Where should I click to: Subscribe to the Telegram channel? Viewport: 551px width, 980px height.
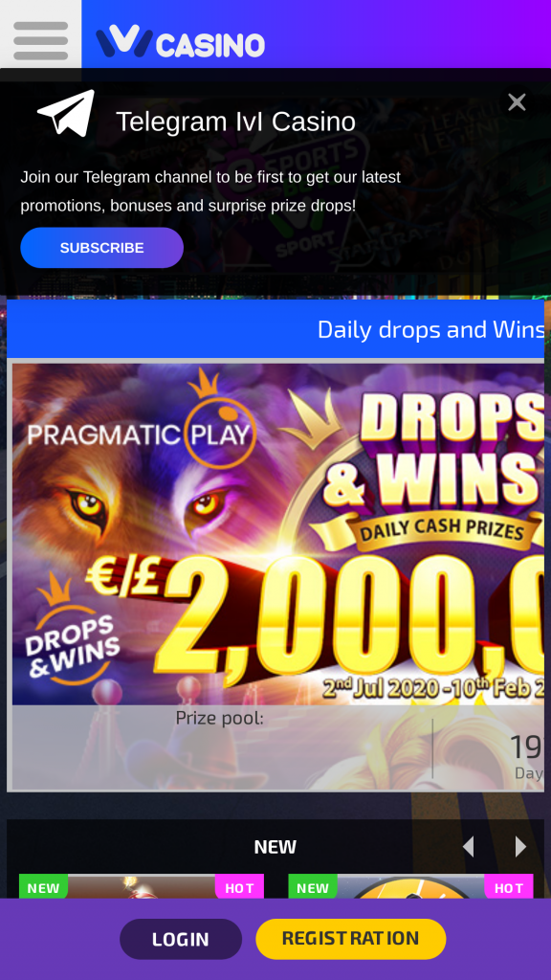[101, 248]
